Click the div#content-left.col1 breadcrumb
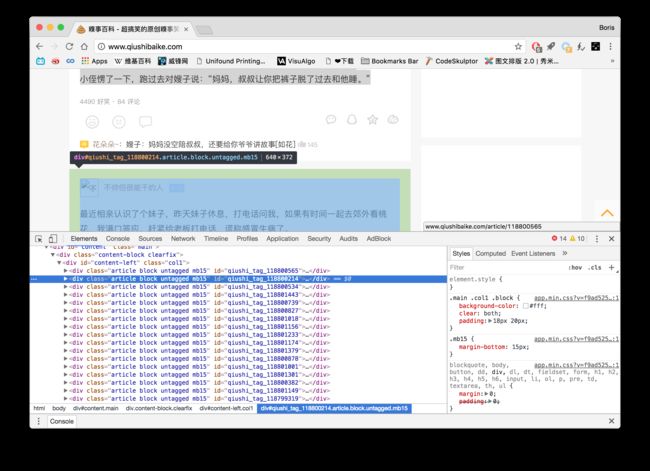Screen dimensions: 650x471 226,408
